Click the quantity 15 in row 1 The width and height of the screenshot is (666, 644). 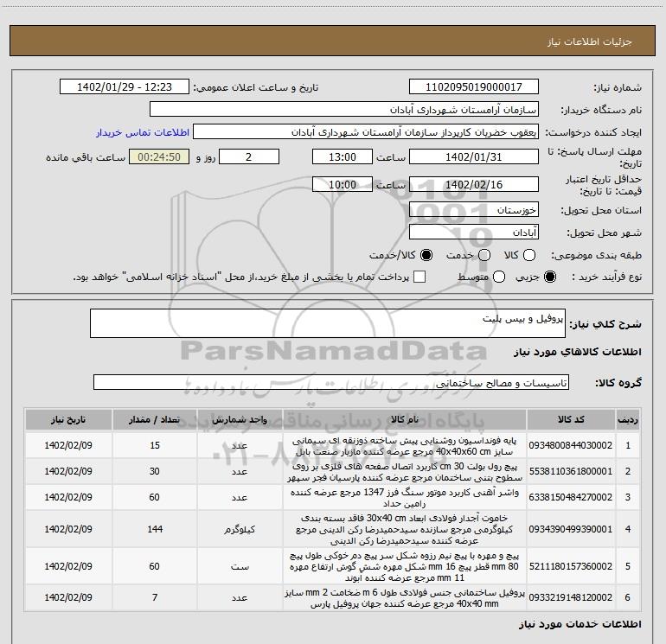point(155,445)
